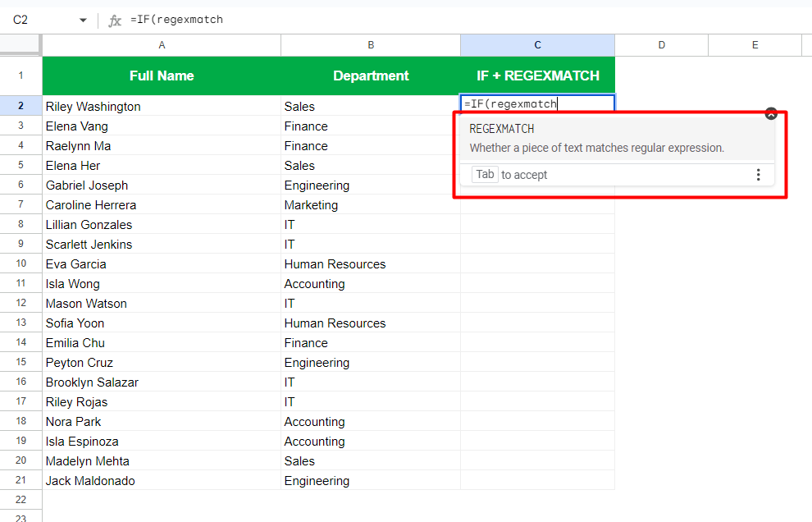The width and height of the screenshot is (812, 522).
Task: Select row 15 header number
Action: [21, 362]
